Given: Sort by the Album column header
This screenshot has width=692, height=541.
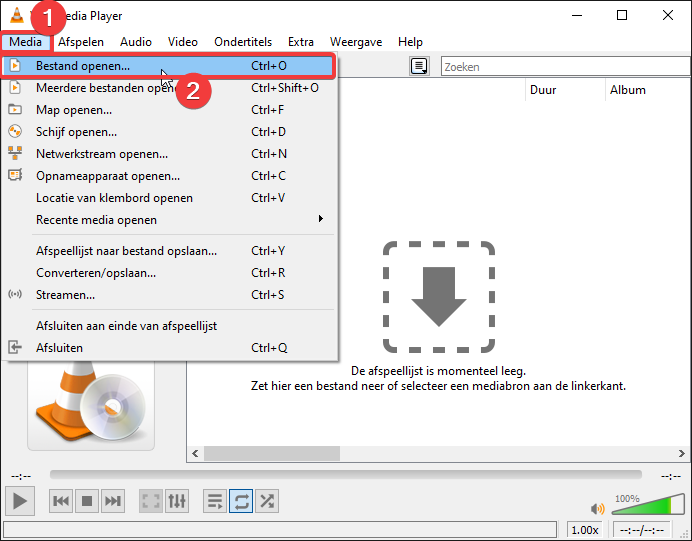Looking at the screenshot, I should pyautogui.click(x=648, y=90).
